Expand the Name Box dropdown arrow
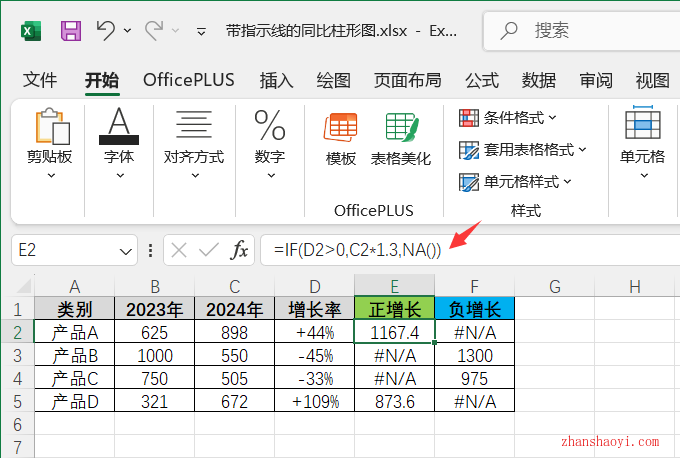This screenshot has width=680, height=458. coord(127,251)
